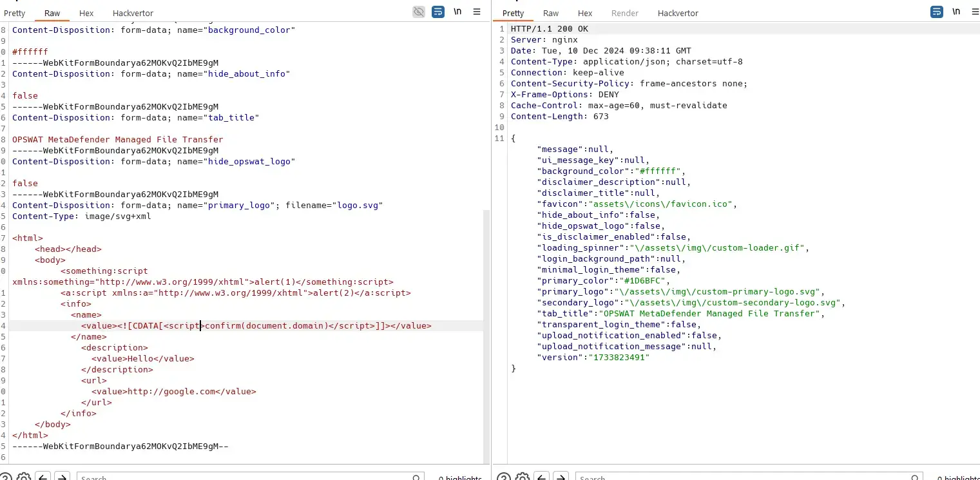This screenshot has width=980, height=480.
Task: Open request Hex tab
Action: pos(86,13)
